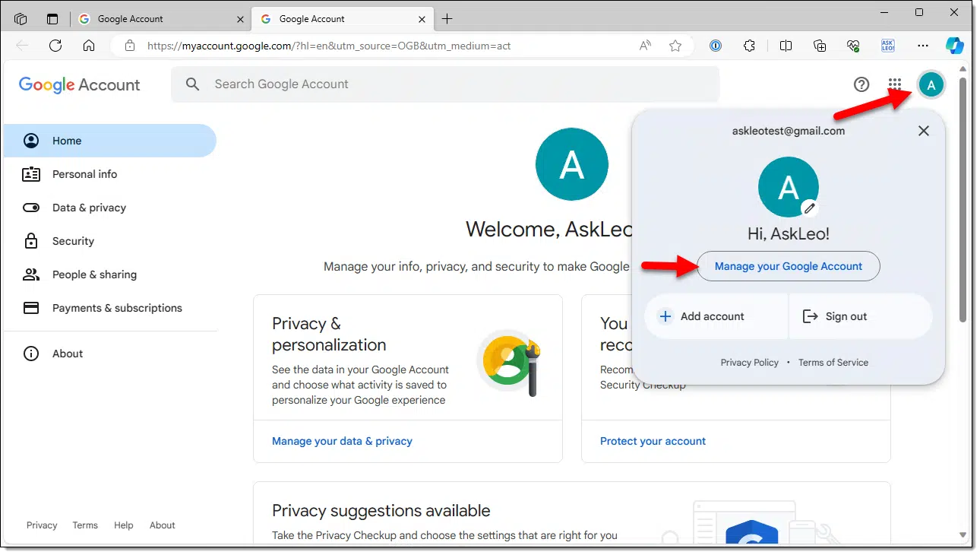Screen dimensions: 980x555
Task: Click the browser back arrow
Action: [22, 46]
